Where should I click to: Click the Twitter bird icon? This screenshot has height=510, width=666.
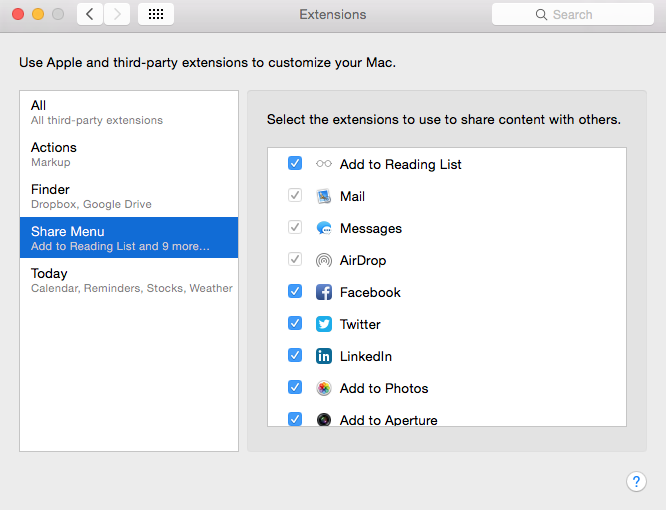pos(324,324)
